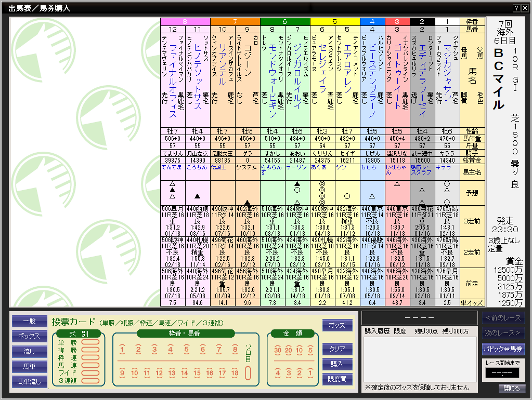Click クリア to reset the card
Screen dimensions: 532x400
coord(338,349)
